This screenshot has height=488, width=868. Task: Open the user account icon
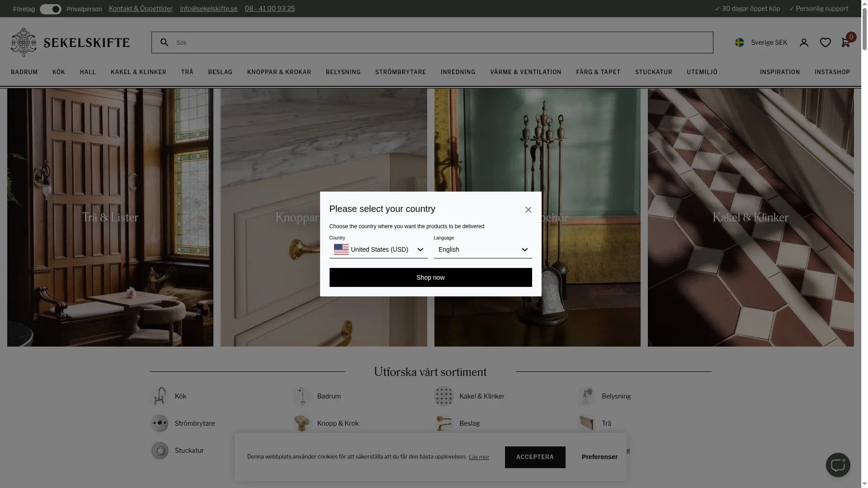pyautogui.click(x=804, y=42)
